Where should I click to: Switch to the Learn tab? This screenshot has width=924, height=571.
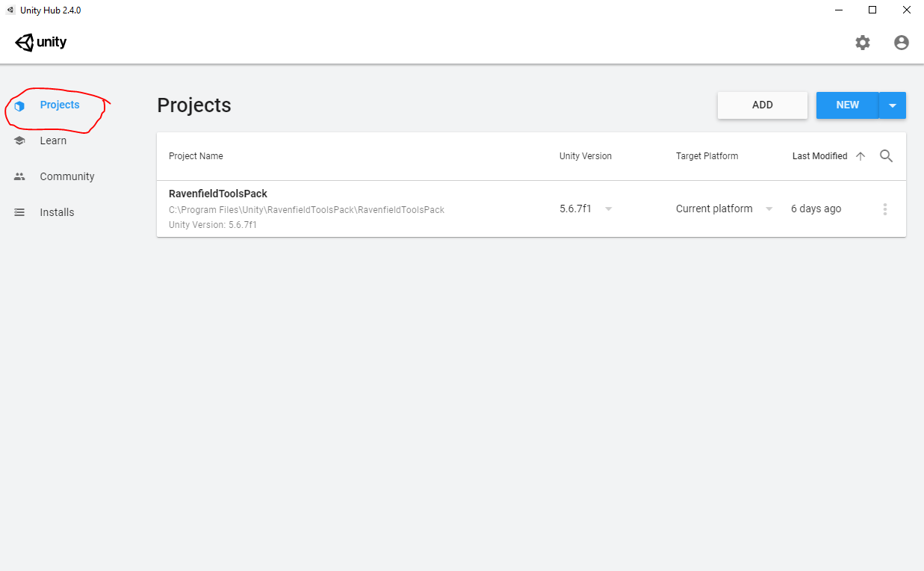(53, 141)
